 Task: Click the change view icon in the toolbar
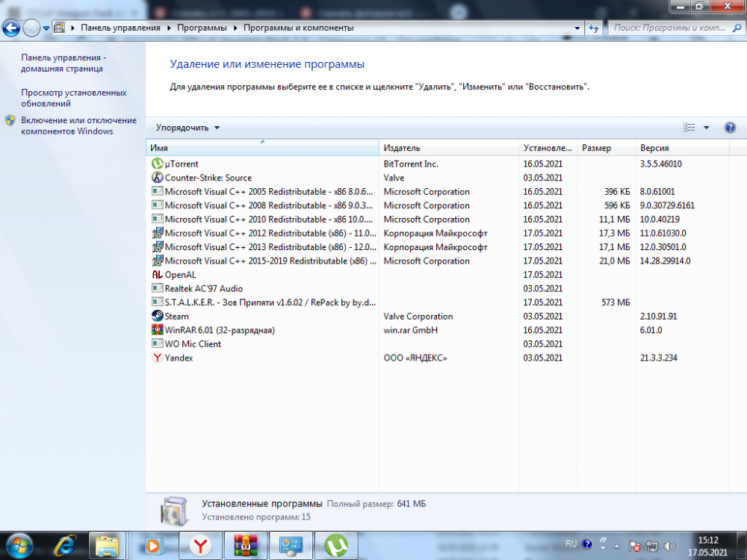(x=689, y=128)
